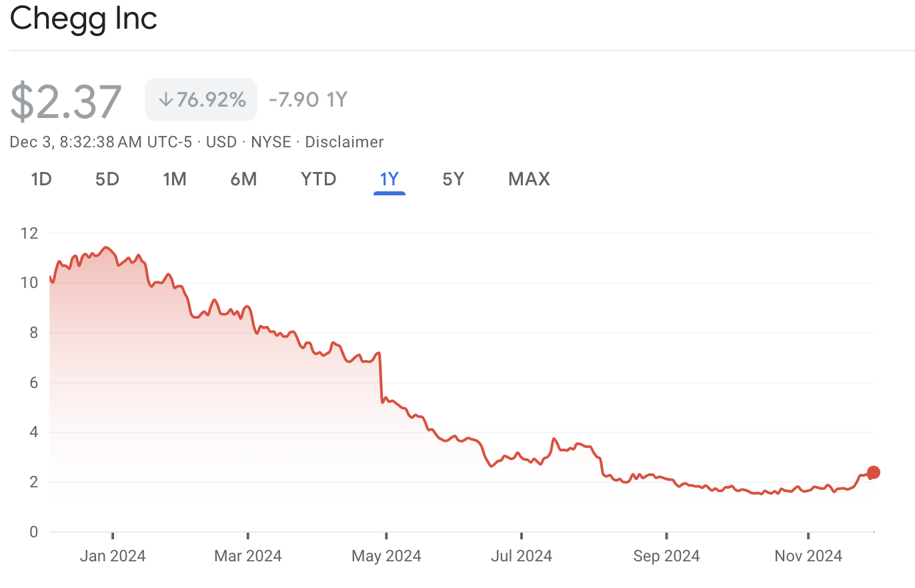This screenshot has width=915, height=588.
Task: Click the Chegg Inc title
Action: tap(83, 18)
